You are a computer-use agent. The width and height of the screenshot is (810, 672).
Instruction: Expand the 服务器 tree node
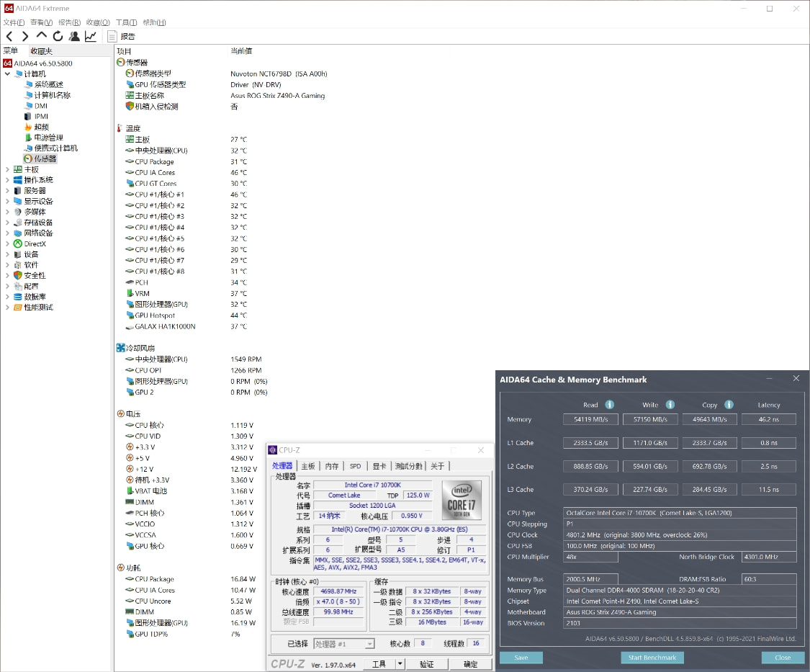(x=7, y=191)
